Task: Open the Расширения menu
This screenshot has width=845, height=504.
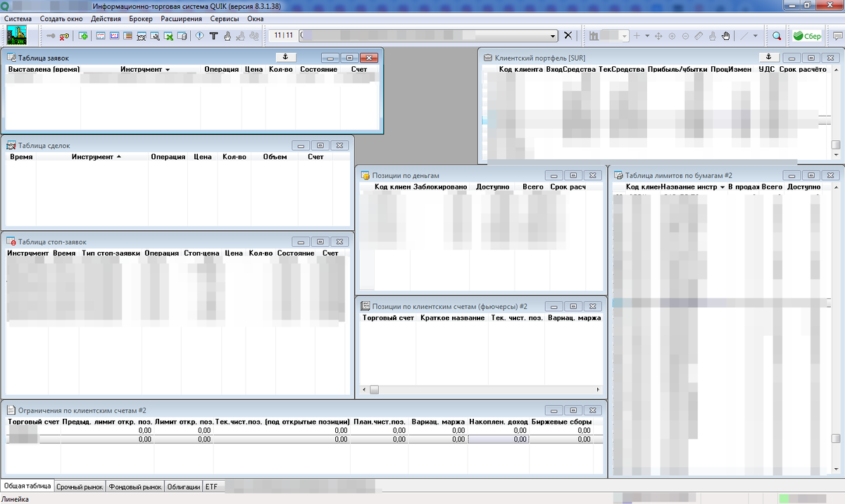Action: coord(182,19)
